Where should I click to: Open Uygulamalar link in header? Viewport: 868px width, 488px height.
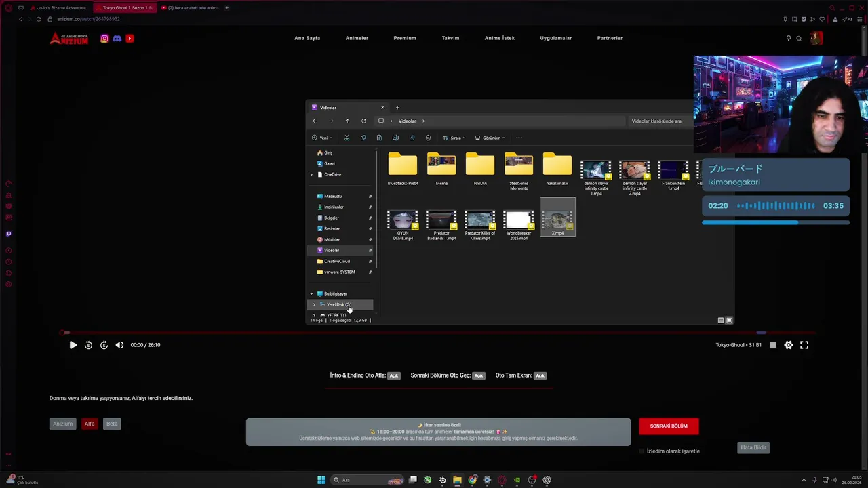coord(556,38)
